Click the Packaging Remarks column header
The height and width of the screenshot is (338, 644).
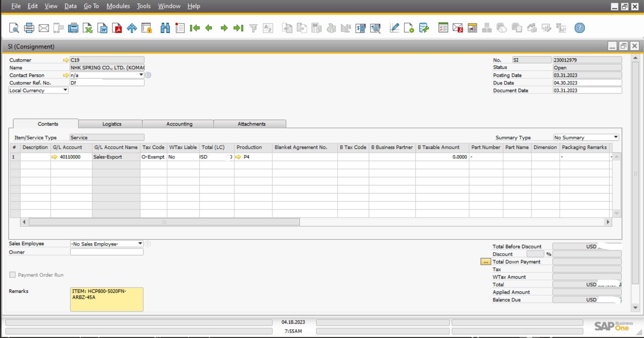[584, 147]
